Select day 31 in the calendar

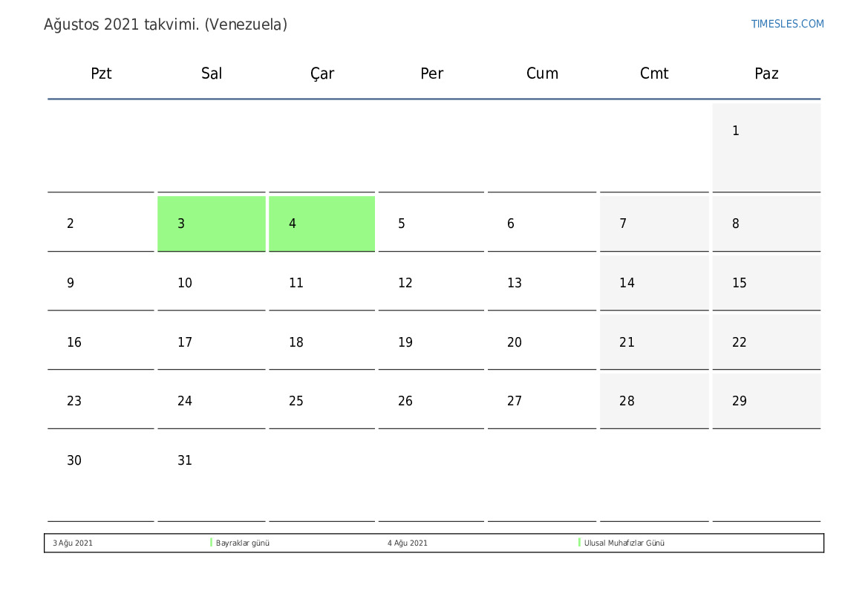click(x=212, y=477)
